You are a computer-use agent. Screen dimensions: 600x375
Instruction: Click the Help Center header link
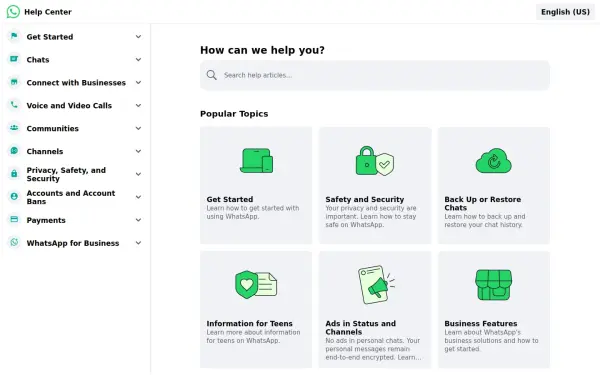coord(48,12)
